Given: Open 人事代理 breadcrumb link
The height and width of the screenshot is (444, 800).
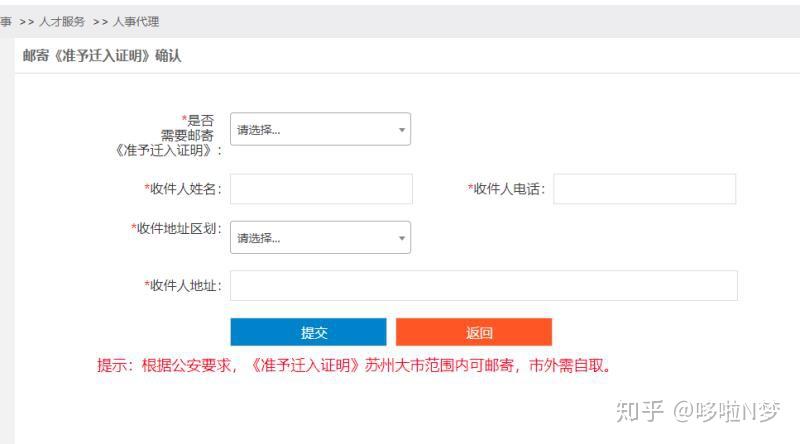Looking at the screenshot, I should tap(136, 21).
